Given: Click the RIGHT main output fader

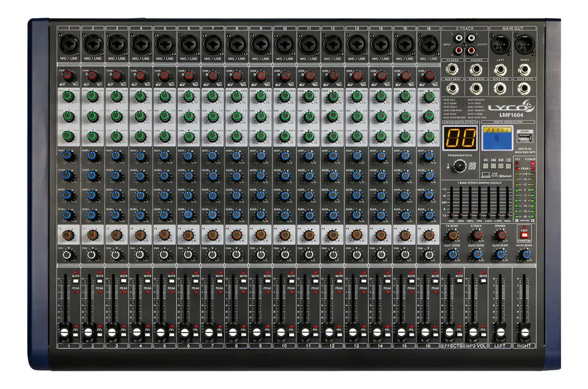Looking at the screenshot, I should (x=525, y=332).
